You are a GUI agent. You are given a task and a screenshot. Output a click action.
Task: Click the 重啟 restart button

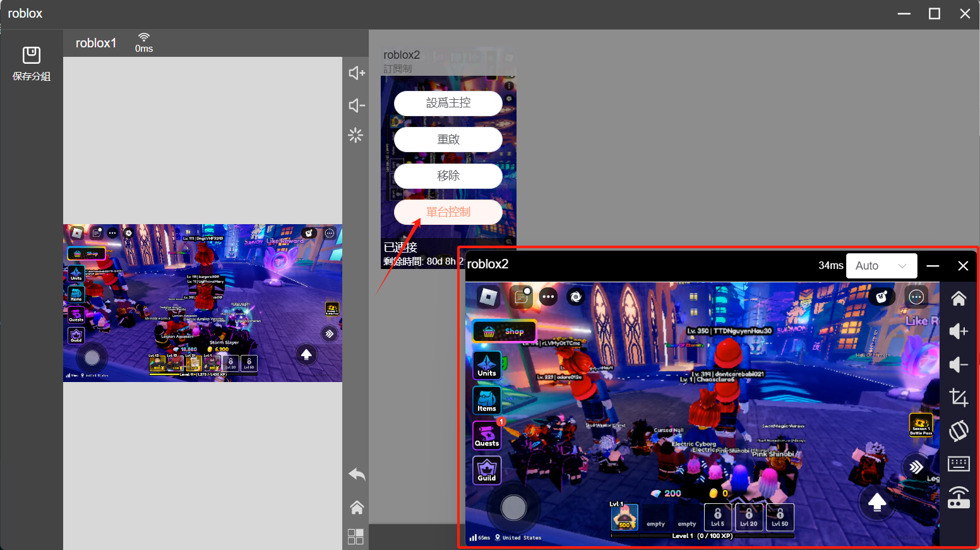(448, 140)
